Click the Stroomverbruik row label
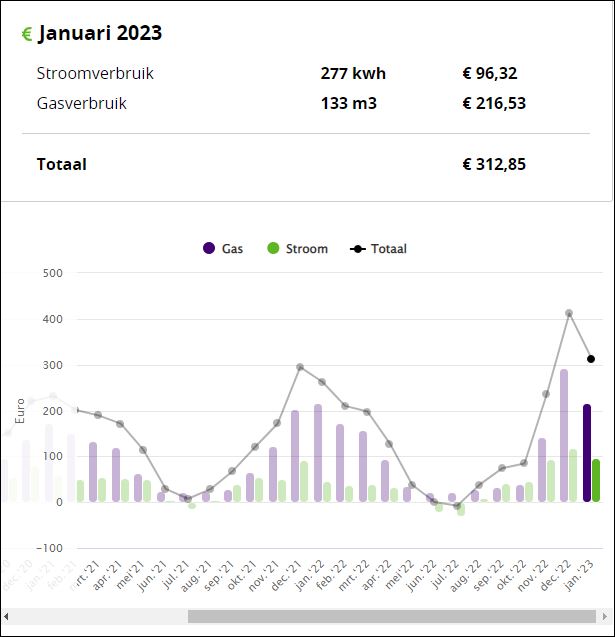The width and height of the screenshot is (615, 637). coord(95,73)
